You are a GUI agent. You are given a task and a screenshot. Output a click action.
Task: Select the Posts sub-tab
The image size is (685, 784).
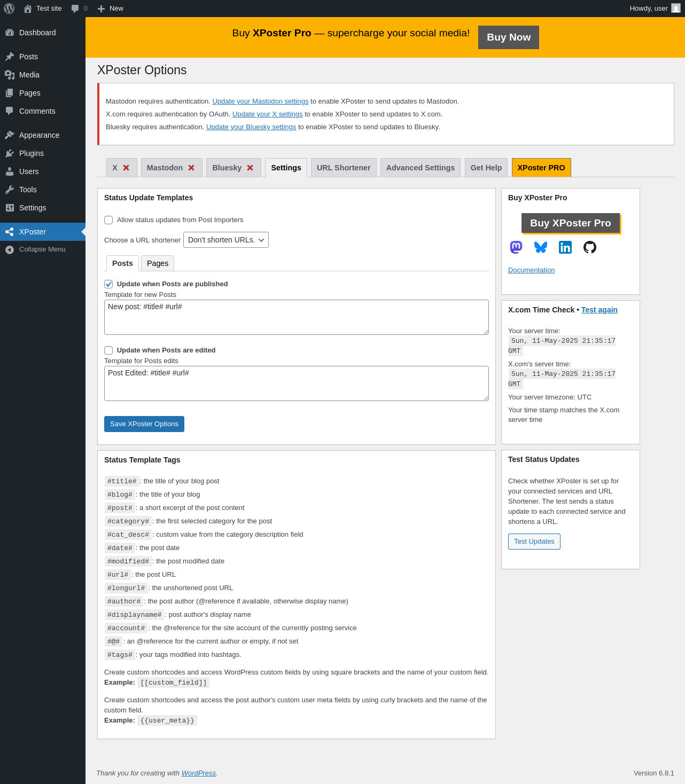(122, 263)
